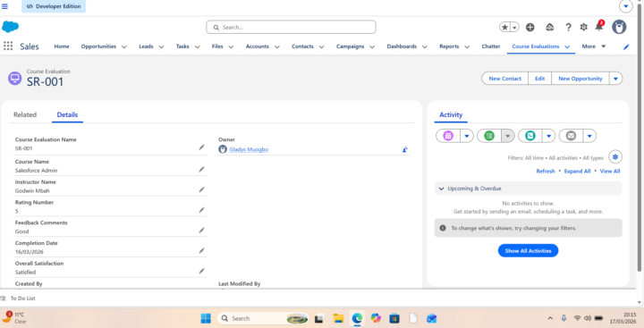The height and width of the screenshot is (328, 644).
Task: Edit Course Evaluation Name pencil icon
Action: (201, 147)
